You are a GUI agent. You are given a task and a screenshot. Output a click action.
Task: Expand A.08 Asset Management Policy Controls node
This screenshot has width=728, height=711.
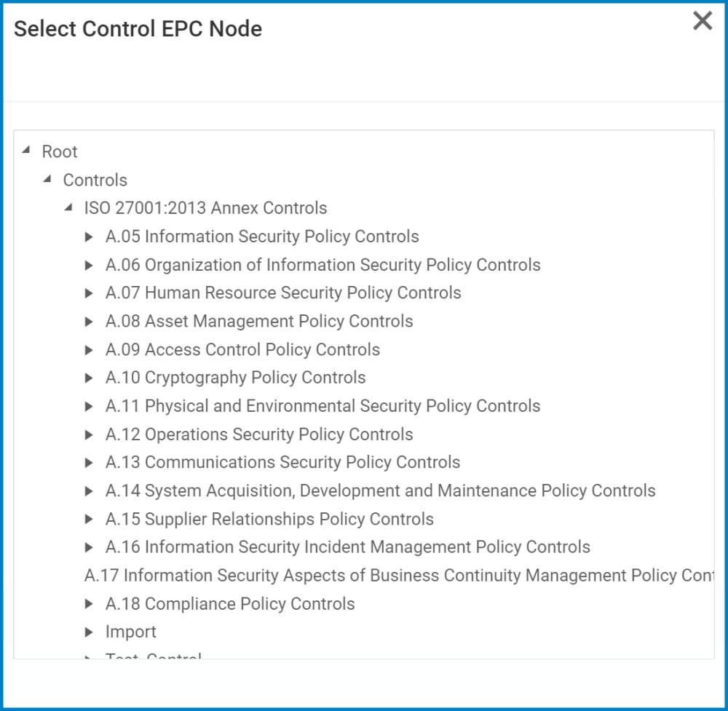click(x=88, y=321)
